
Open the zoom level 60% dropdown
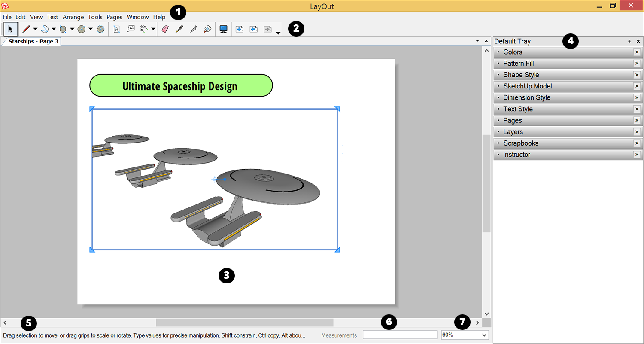pyautogui.click(x=485, y=335)
